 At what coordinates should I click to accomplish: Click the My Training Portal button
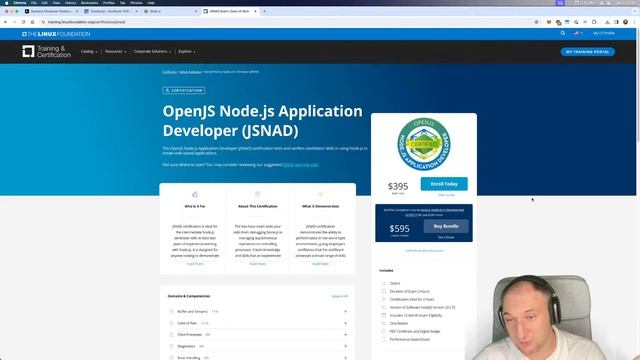tap(588, 52)
